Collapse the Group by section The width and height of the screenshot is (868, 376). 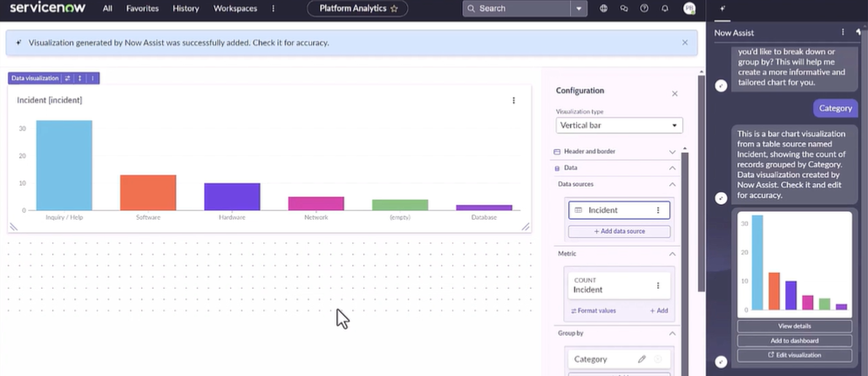click(672, 333)
